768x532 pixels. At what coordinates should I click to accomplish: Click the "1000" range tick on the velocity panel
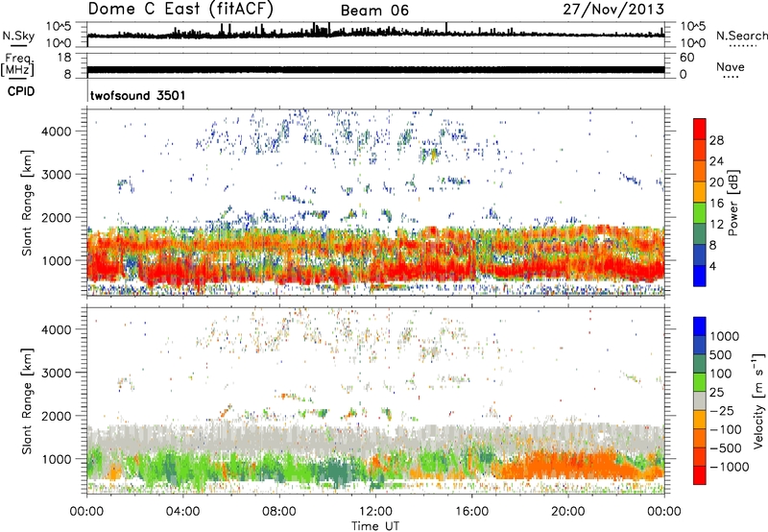coord(56,458)
